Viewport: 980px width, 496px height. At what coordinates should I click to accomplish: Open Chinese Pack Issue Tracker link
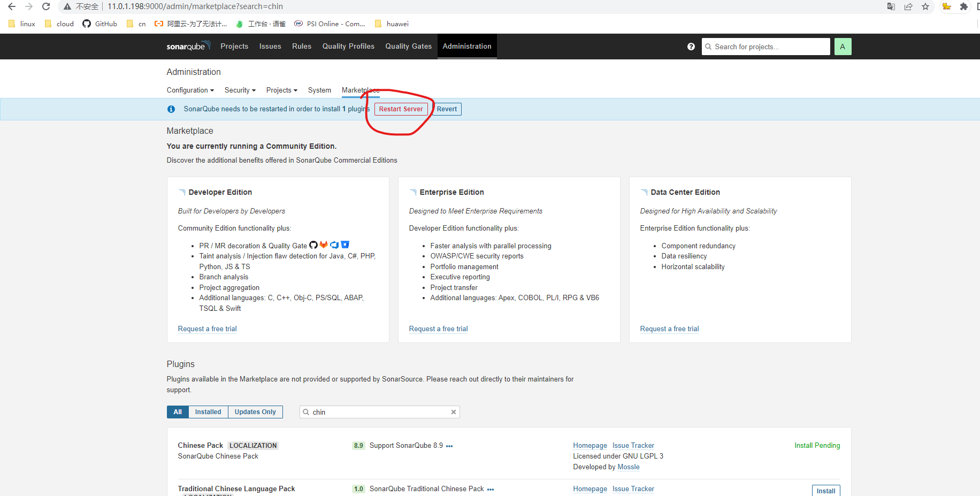633,446
